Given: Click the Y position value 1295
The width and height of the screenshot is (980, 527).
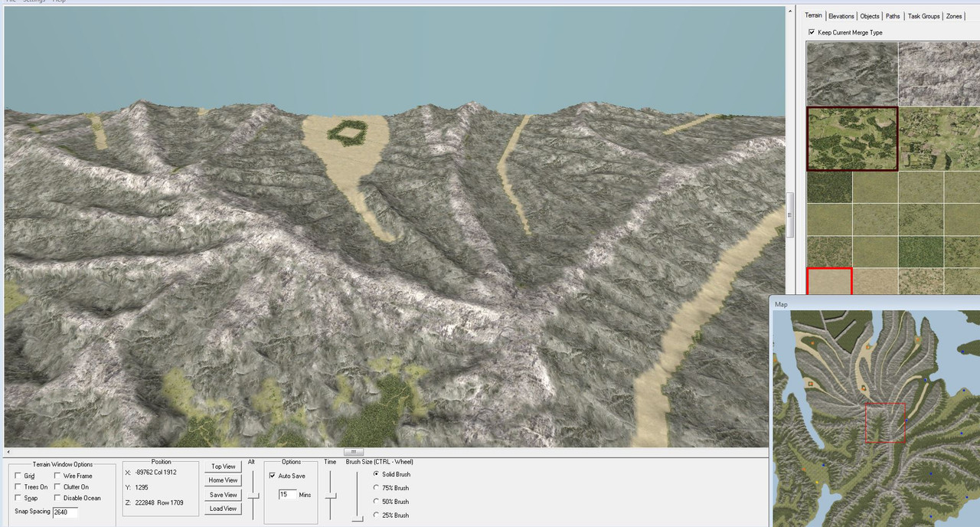Looking at the screenshot, I should click(142, 487).
